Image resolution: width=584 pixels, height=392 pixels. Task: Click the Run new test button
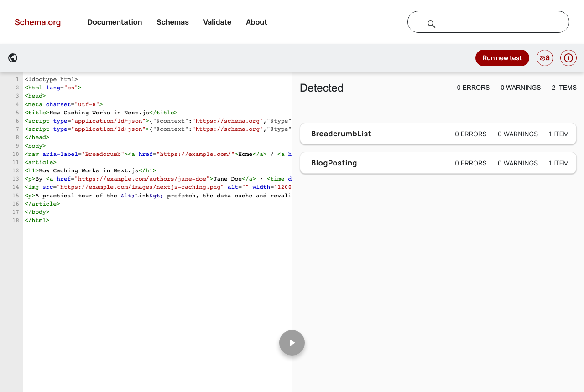(x=502, y=58)
